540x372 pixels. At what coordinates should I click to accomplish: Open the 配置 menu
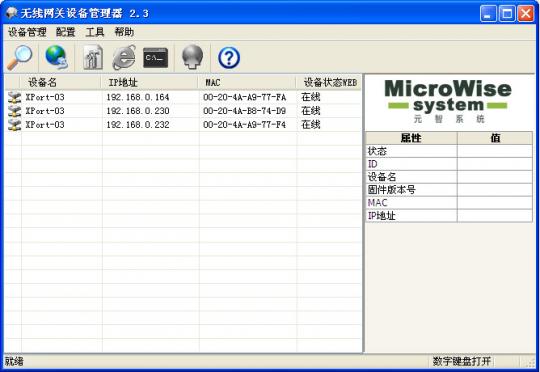(x=65, y=32)
